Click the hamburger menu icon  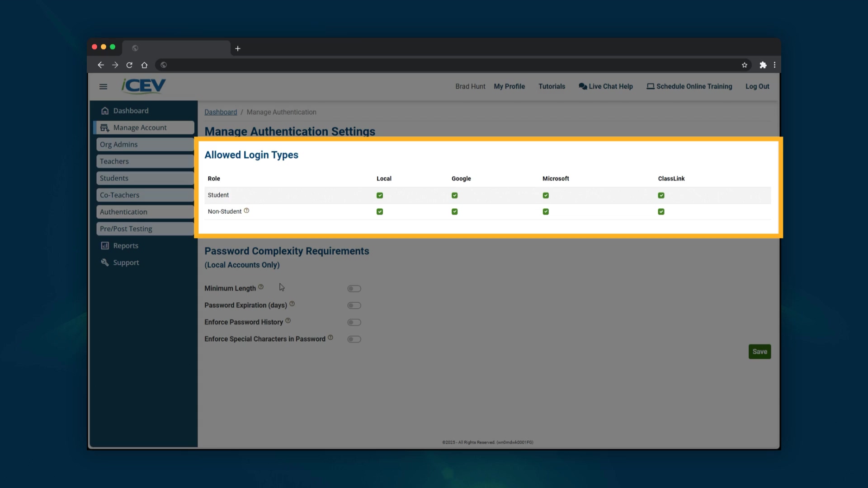click(x=103, y=87)
